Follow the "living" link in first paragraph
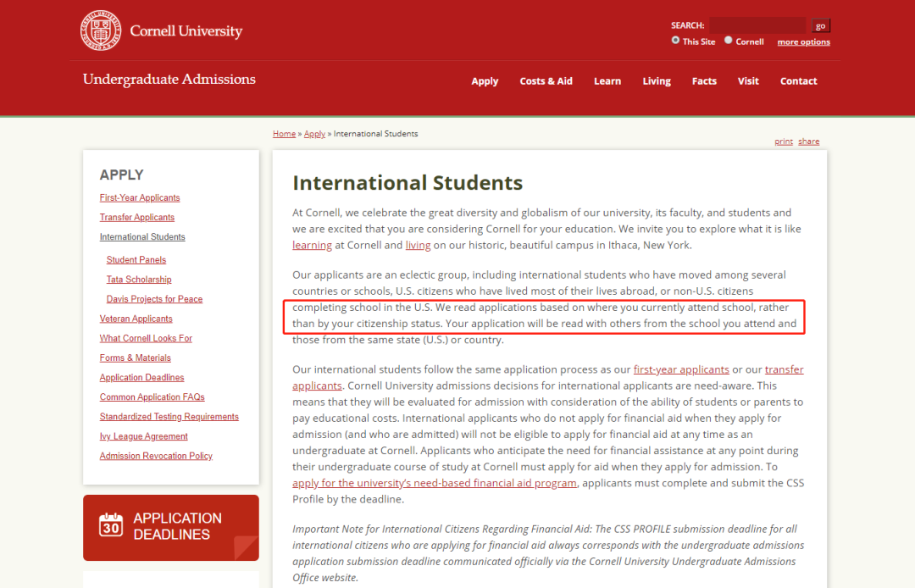Image resolution: width=915 pixels, height=588 pixels. [418, 246]
